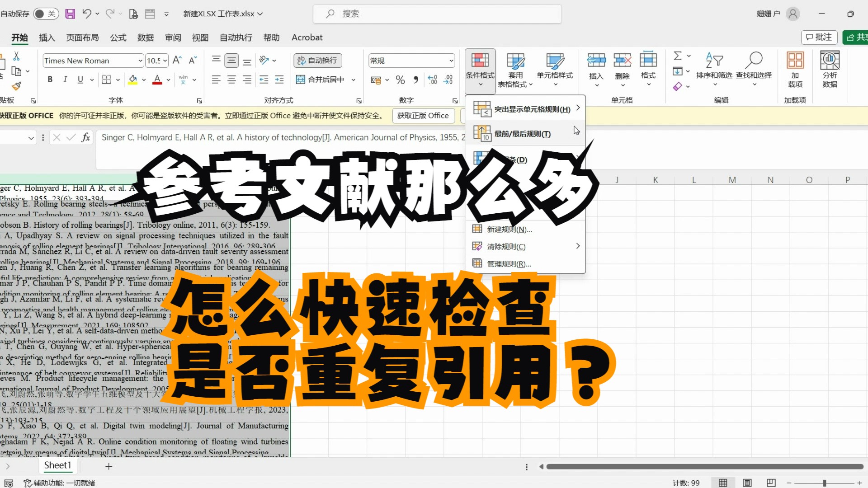868x488 pixels.
Task: Open the Times New Roman font dropdown
Action: tap(141, 60)
